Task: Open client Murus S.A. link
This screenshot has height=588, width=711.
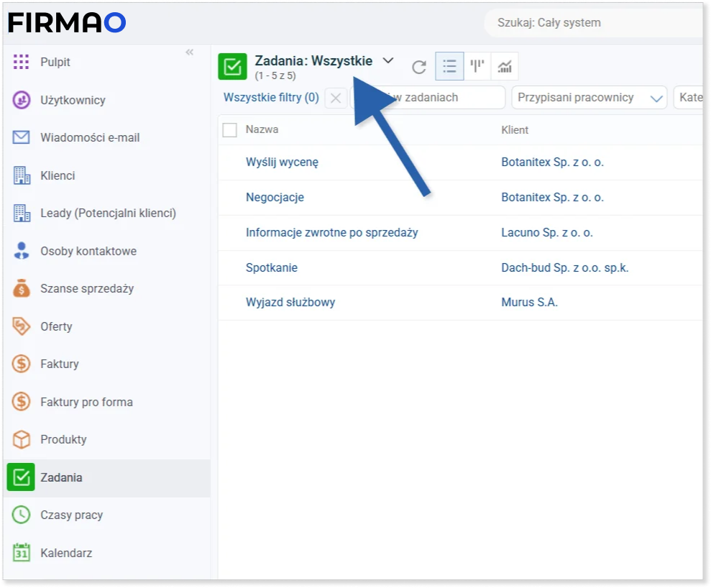Action: tap(529, 303)
